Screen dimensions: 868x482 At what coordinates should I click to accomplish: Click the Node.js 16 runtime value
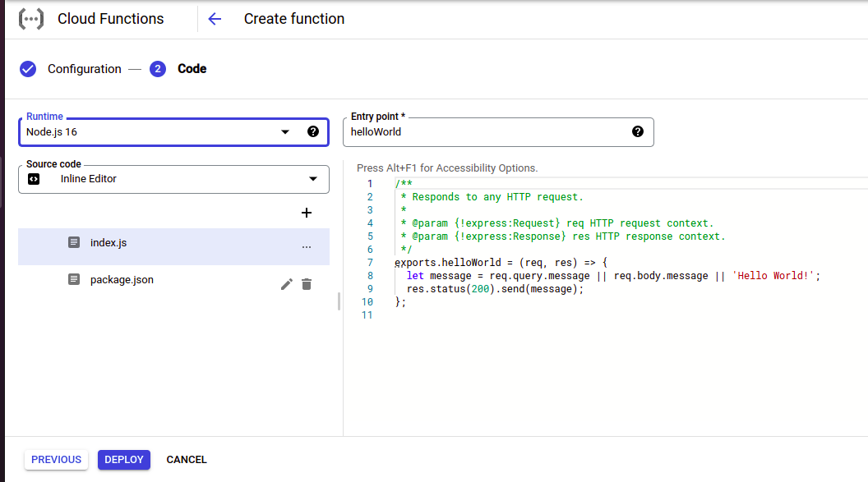52,132
